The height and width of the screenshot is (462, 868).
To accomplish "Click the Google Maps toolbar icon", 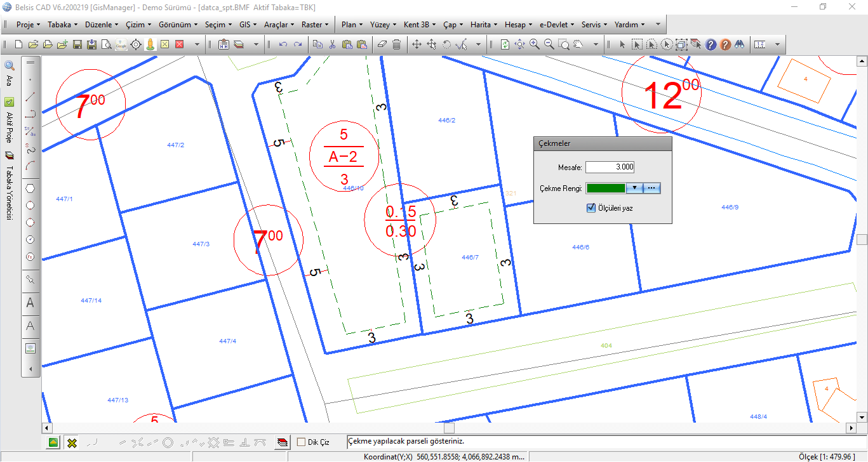I will [x=121, y=44].
